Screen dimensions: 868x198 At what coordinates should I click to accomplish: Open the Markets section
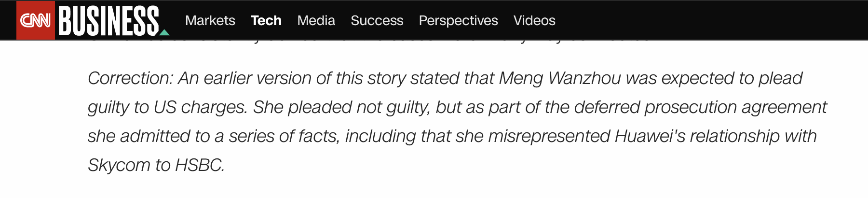coord(210,20)
